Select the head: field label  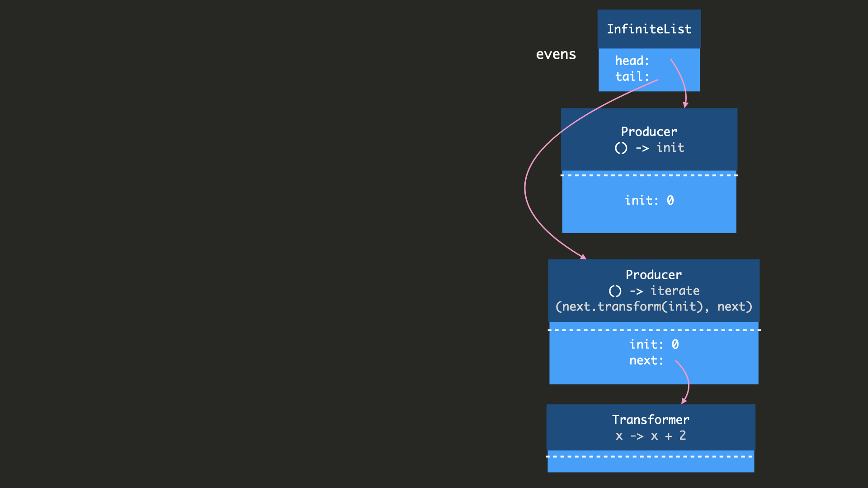(632, 61)
